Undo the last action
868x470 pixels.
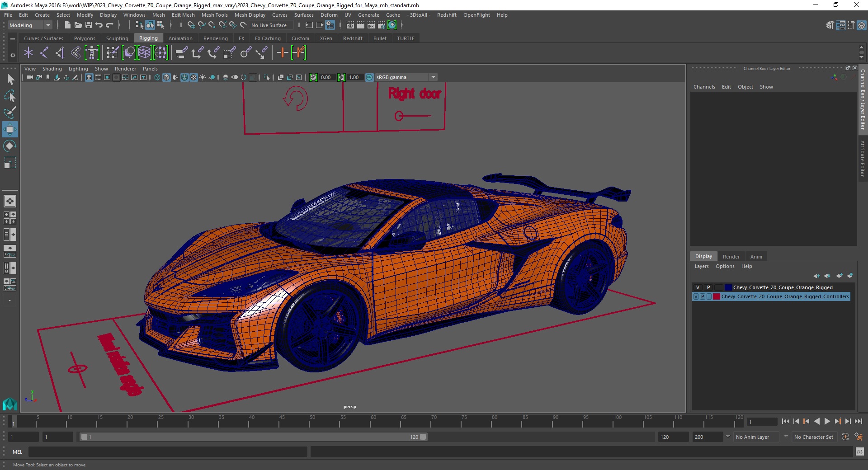99,25
